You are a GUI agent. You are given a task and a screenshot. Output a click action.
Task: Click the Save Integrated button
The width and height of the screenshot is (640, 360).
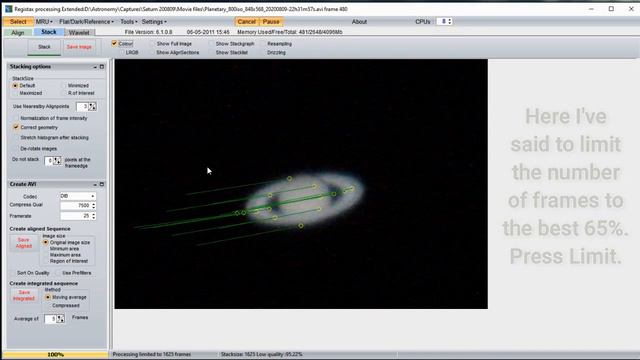pyautogui.click(x=24, y=296)
